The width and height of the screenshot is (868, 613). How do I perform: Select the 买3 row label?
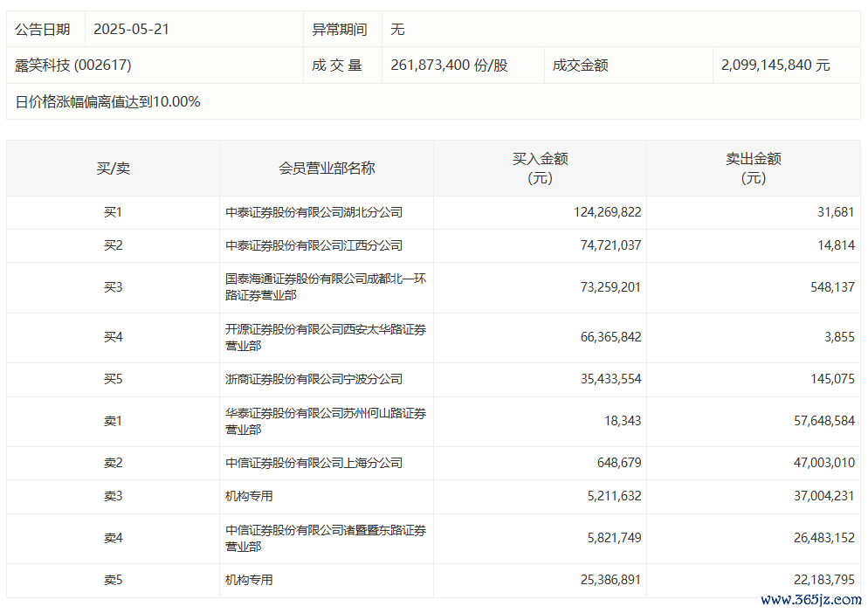pyautogui.click(x=113, y=287)
